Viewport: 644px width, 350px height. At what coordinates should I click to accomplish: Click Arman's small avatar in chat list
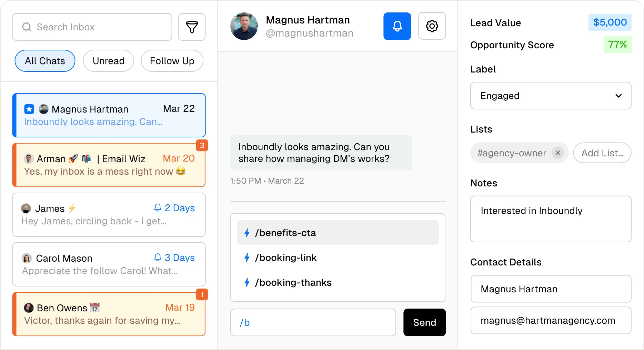tap(29, 159)
